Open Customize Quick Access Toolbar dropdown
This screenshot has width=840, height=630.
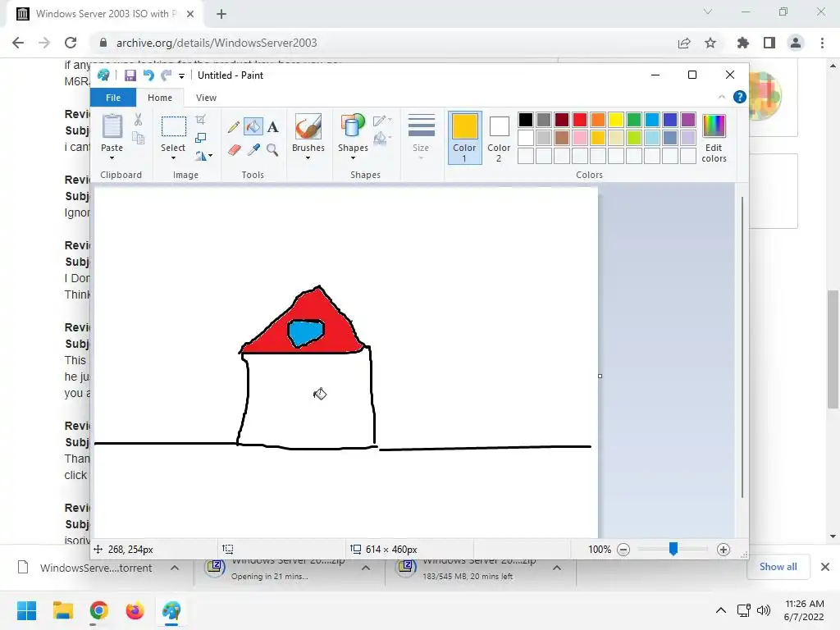pyautogui.click(x=181, y=76)
